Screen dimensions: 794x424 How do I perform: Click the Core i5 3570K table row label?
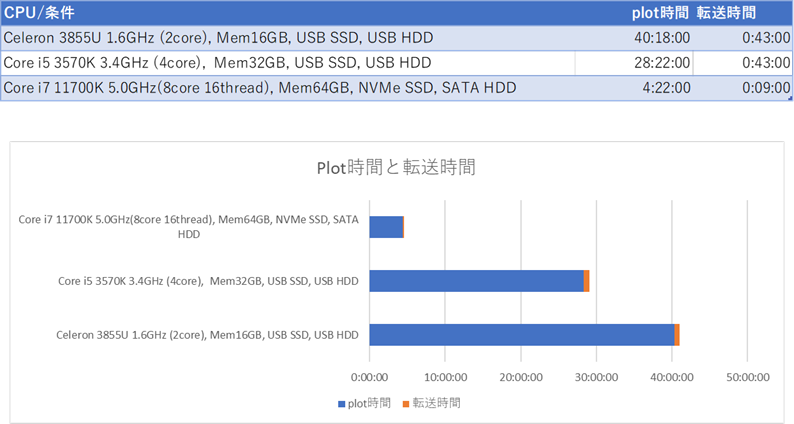[217, 63]
